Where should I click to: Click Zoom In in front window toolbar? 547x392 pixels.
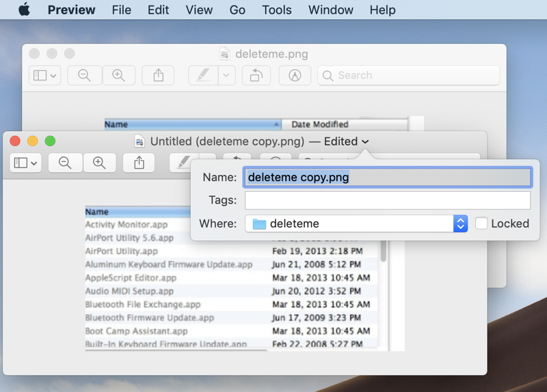(99, 163)
